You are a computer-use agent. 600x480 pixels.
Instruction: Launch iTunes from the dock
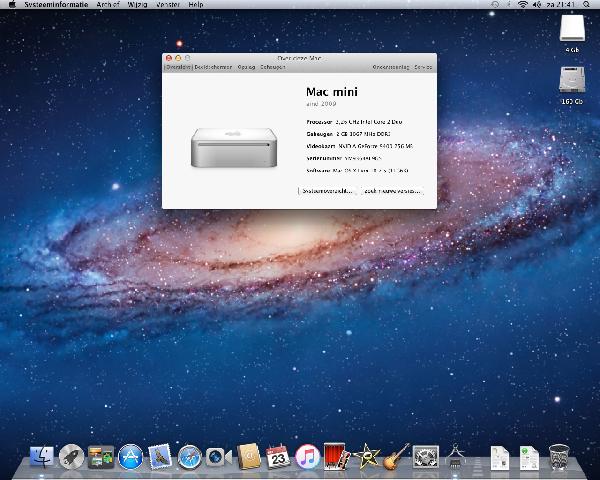[307, 457]
